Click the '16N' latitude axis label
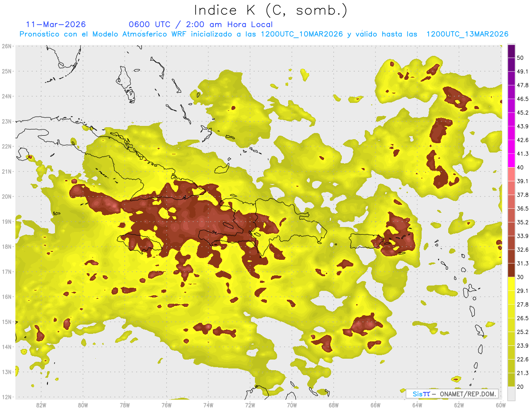532x411 pixels. coord(7,297)
